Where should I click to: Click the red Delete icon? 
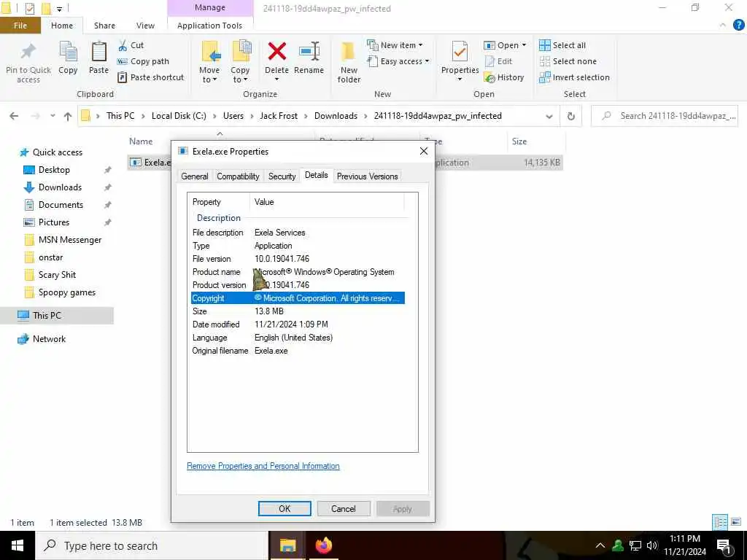click(x=276, y=52)
